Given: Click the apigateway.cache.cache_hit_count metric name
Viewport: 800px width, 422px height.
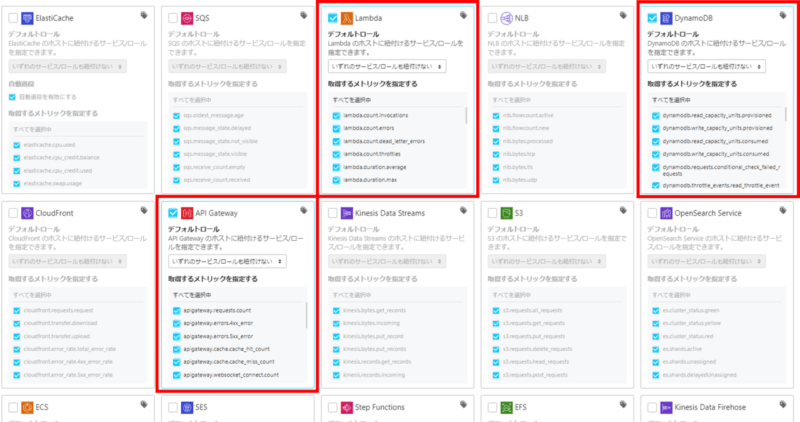Looking at the screenshot, I should pyautogui.click(x=227, y=350).
